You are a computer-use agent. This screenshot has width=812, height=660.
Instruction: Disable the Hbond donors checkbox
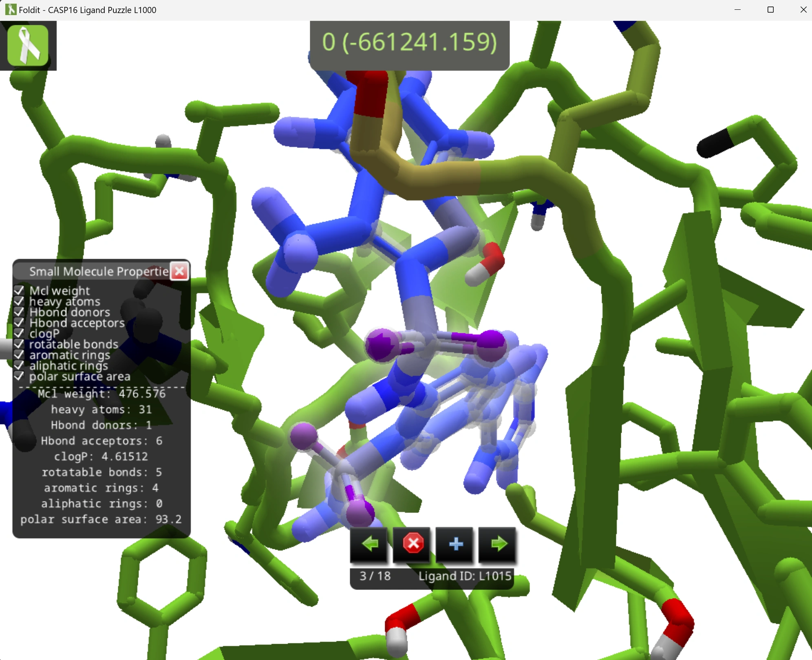coord(19,312)
